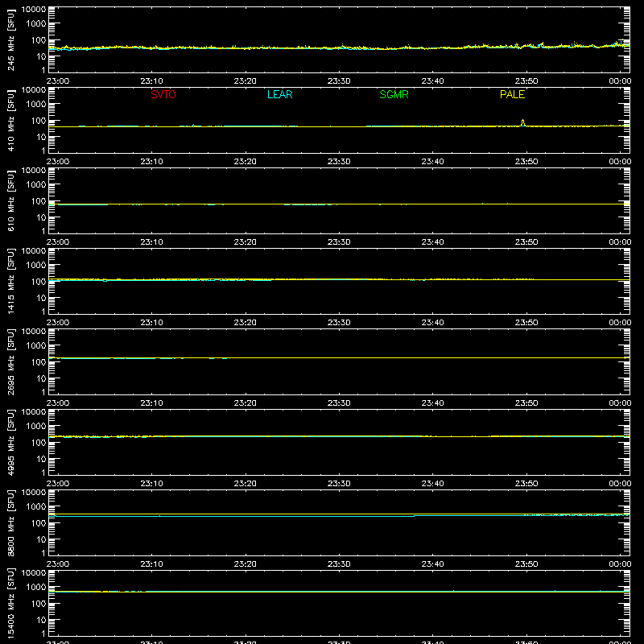Click the 2695 MHz [SFU] axis title
644x644 pixels.
[11, 361]
